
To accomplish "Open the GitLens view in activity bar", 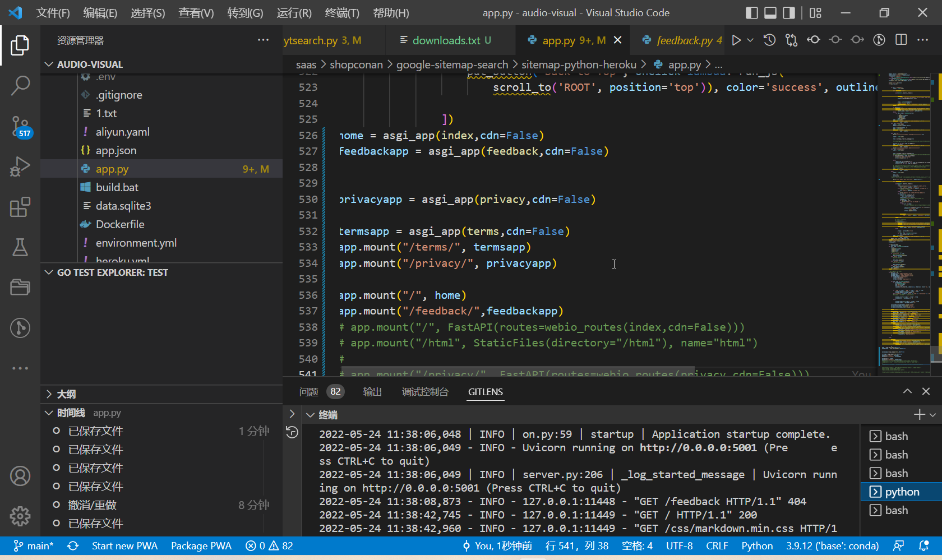I will coord(20,328).
